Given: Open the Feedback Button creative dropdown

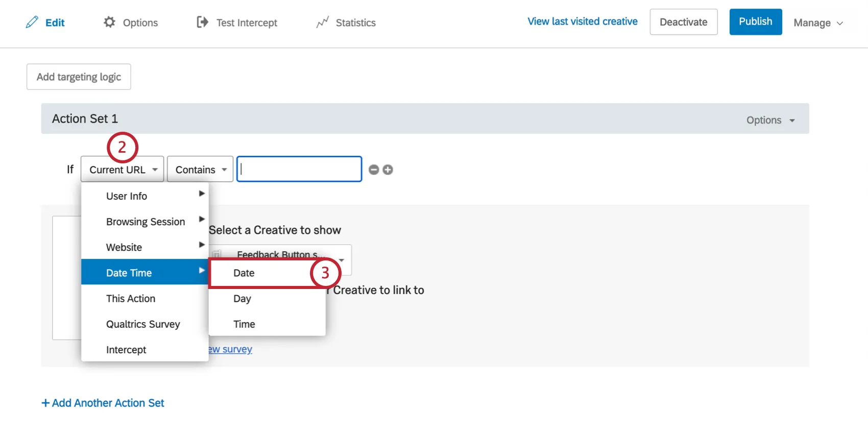Looking at the screenshot, I should coord(341,260).
